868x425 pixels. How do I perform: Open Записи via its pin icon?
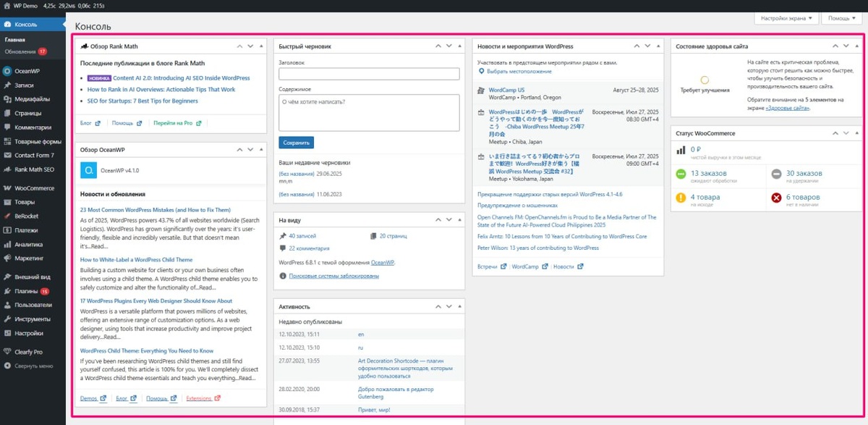coord(7,85)
